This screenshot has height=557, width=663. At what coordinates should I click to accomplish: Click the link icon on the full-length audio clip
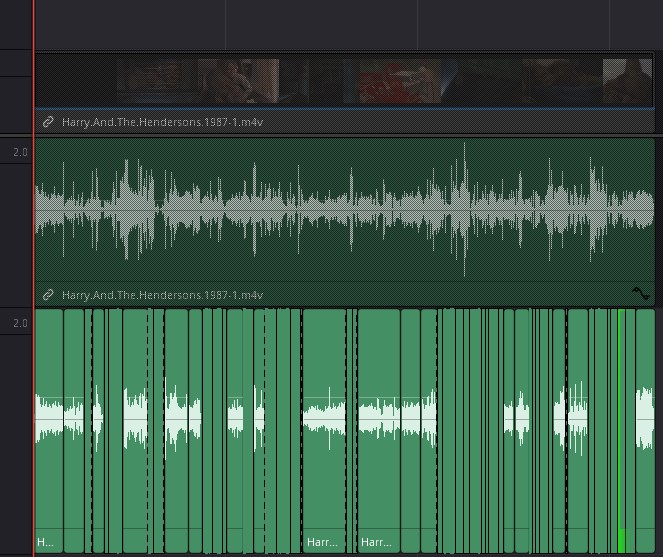[x=48, y=295]
